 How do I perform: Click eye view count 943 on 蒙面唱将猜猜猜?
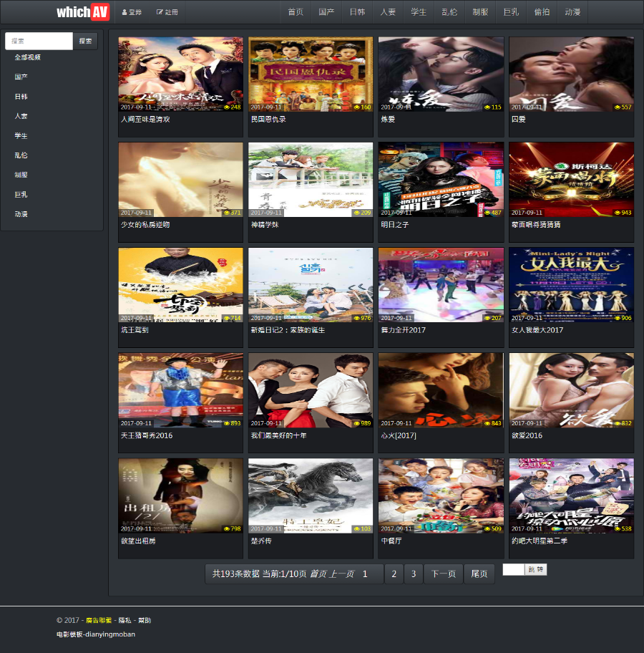(623, 213)
